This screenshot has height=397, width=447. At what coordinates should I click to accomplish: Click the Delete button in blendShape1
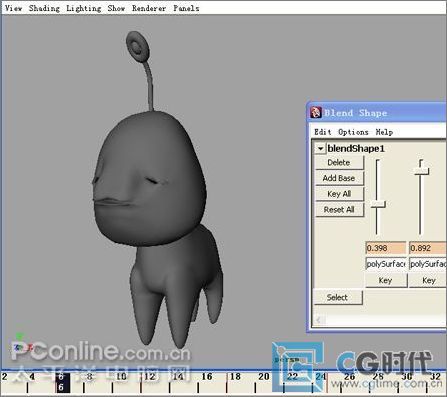pyautogui.click(x=339, y=163)
